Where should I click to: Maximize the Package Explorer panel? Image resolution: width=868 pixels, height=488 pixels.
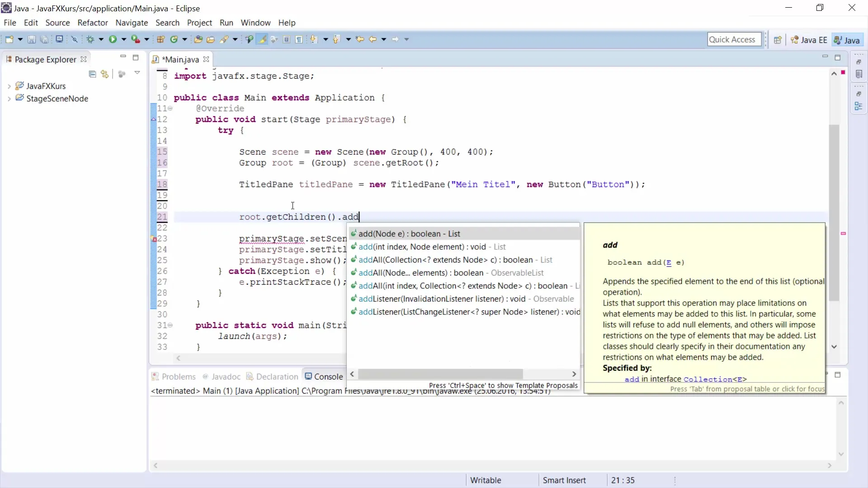pos(136,57)
